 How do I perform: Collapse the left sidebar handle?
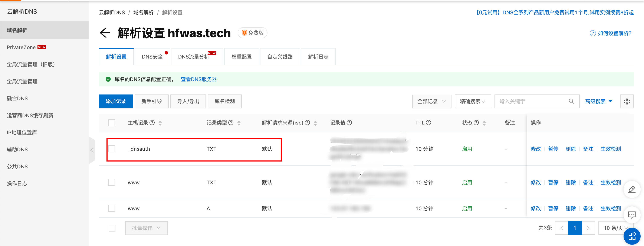(92, 150)
